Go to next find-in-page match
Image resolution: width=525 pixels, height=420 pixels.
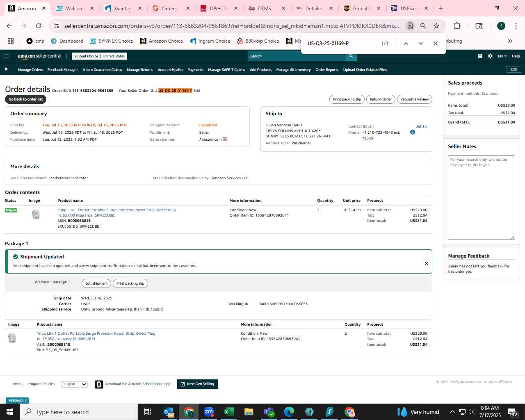(420, 43)
